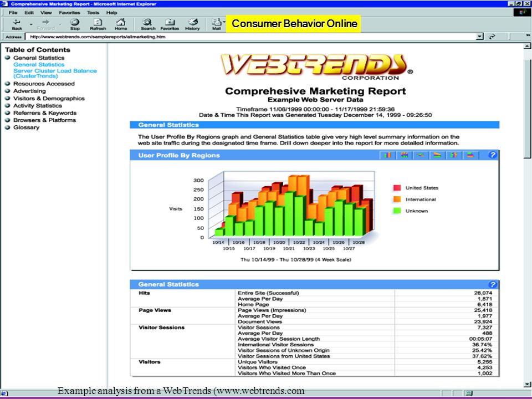Image resolution: width=532 pixels, height=399 pixels.
Task: Open the address bar dropdown arrow
Action: tap(479, 37)
